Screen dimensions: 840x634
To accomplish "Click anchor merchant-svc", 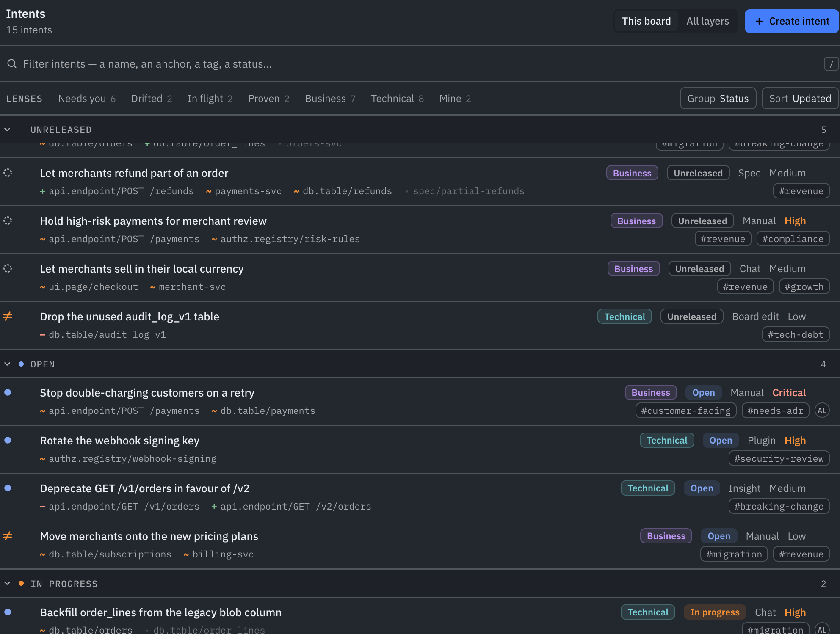I will pos(192,287).
